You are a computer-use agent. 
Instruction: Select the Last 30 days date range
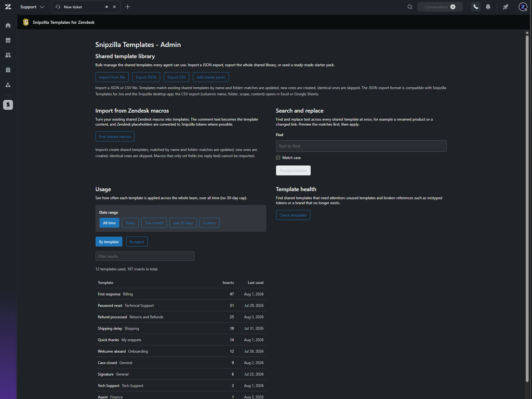tap(183, 223)
